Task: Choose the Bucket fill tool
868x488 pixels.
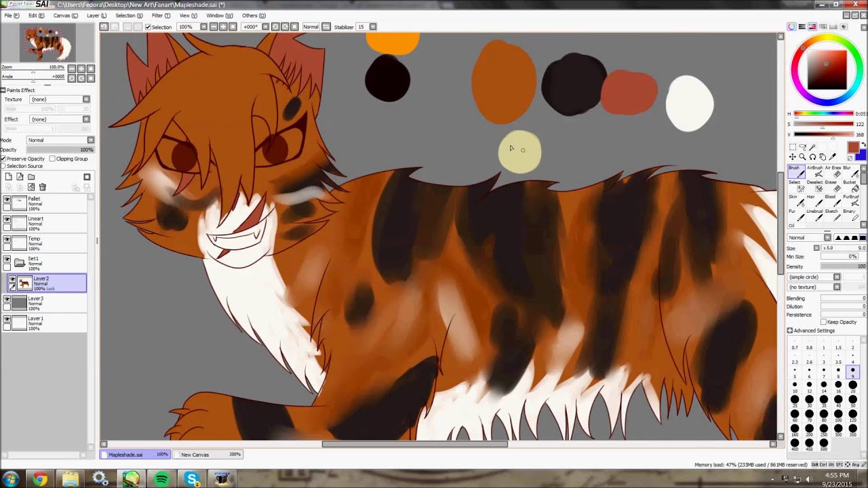Action: point(850,186)
